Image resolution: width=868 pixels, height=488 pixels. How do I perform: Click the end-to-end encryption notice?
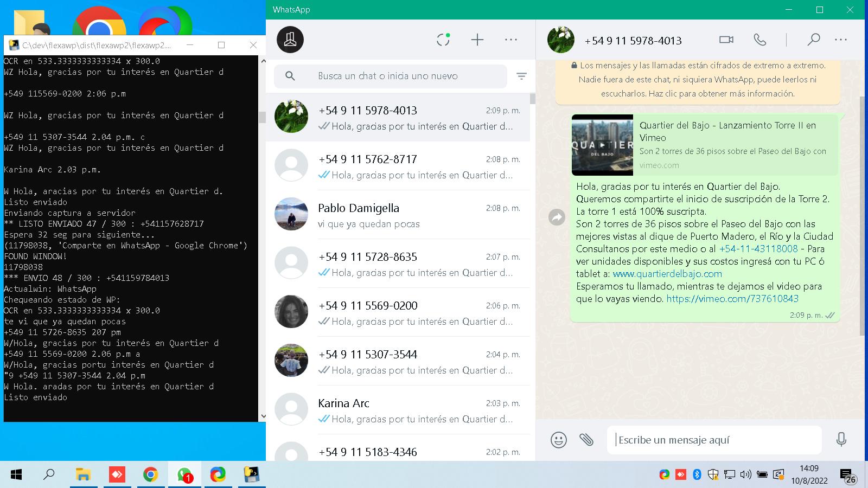point(698,80)
